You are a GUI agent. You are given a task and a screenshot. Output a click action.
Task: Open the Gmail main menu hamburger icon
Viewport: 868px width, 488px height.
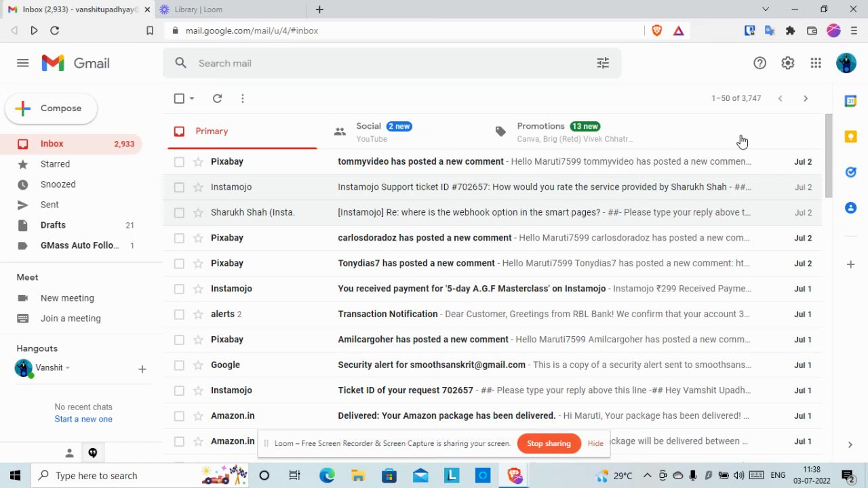point(22,63)
